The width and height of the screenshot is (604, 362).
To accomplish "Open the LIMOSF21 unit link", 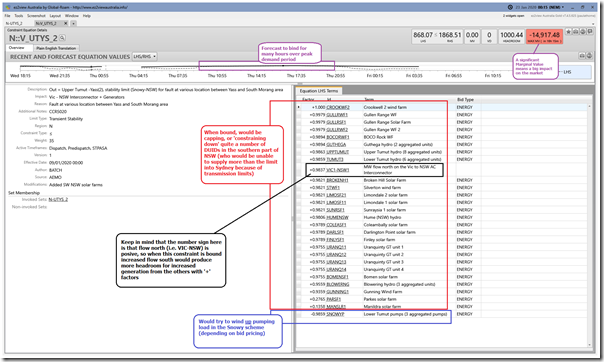I will [x=336, y=195].
